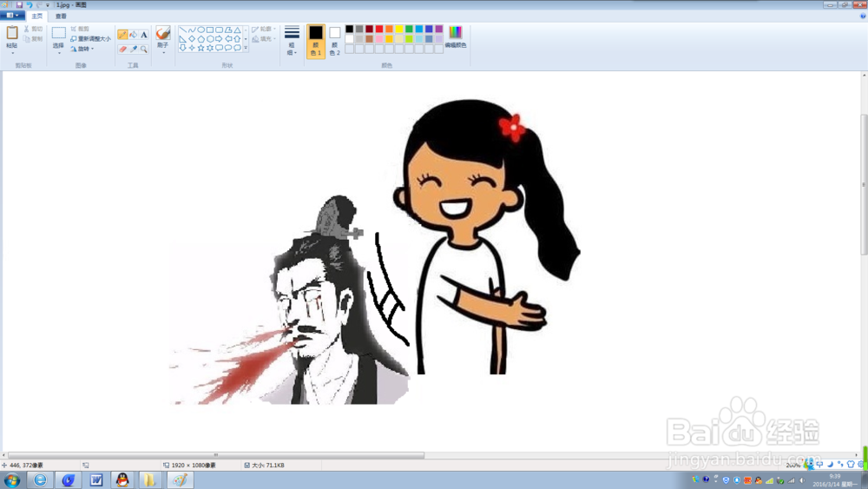This screenshot has height=489, width=868.
Task: Click Edit colors (编辑颜色) button
Action: 455,36
